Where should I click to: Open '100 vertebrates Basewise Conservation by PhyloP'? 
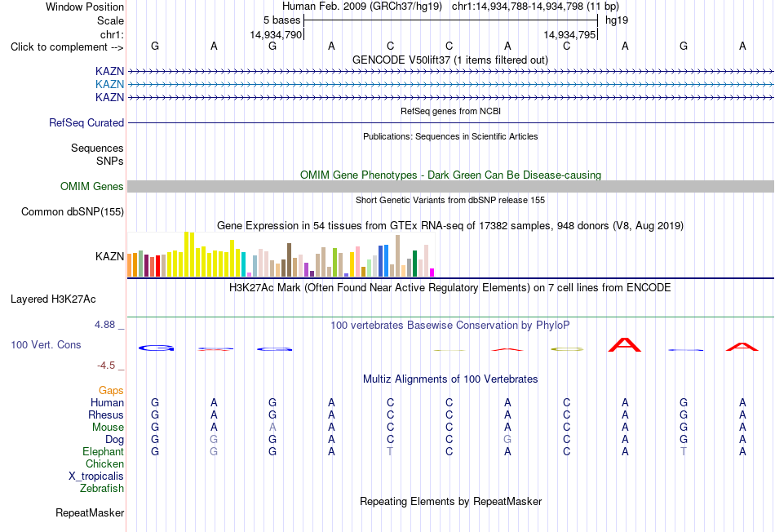[449, 325]
